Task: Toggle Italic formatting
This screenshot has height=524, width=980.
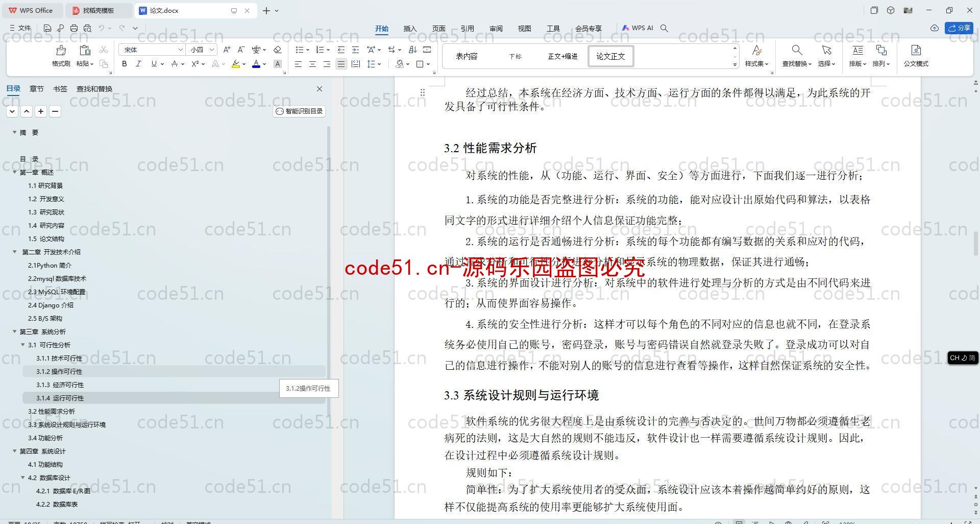Action: [138, 64]
